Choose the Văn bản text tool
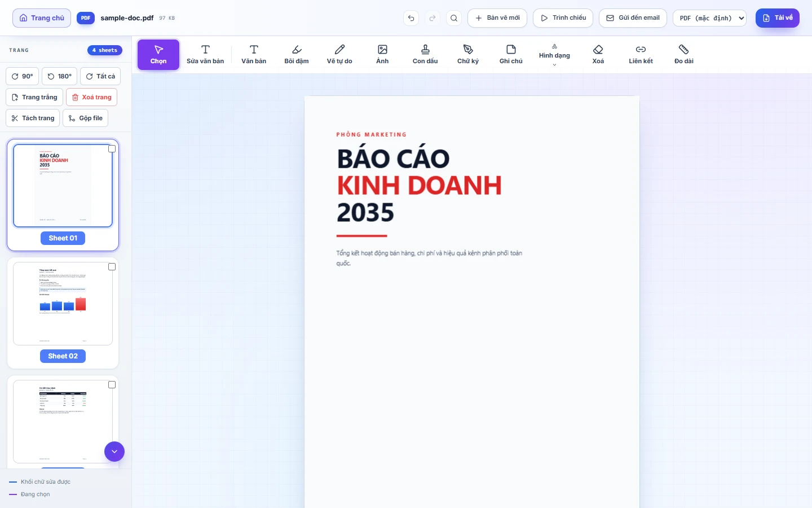The height and width of the screenshot is (508, 812). click(x=254, y=55)
